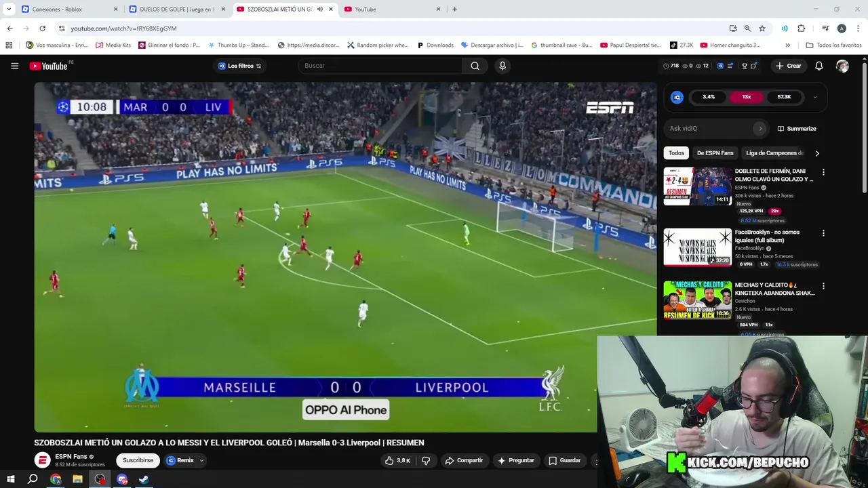This screenshot has height=488, width=868.
Task: Switch to DUELOS DE GOLPE tab
Action: click(x=176, y=9)
